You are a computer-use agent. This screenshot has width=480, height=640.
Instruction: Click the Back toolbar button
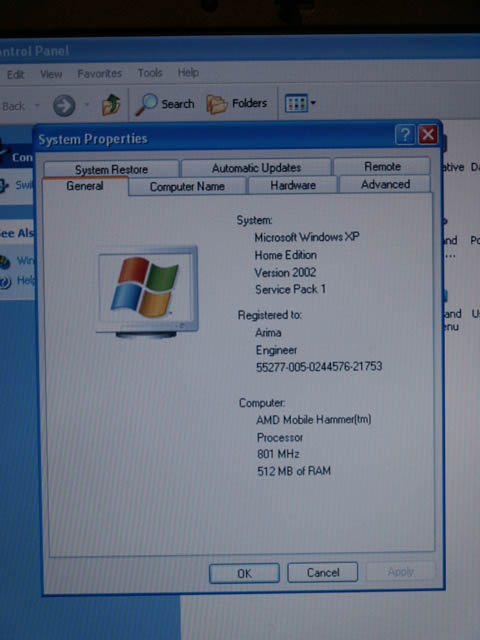14,107
